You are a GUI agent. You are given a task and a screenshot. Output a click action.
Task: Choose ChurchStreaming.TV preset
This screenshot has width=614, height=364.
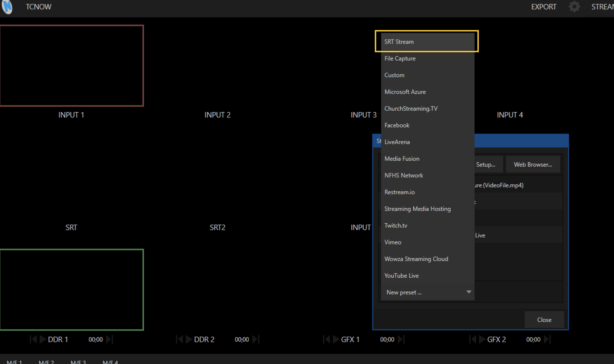428,109
